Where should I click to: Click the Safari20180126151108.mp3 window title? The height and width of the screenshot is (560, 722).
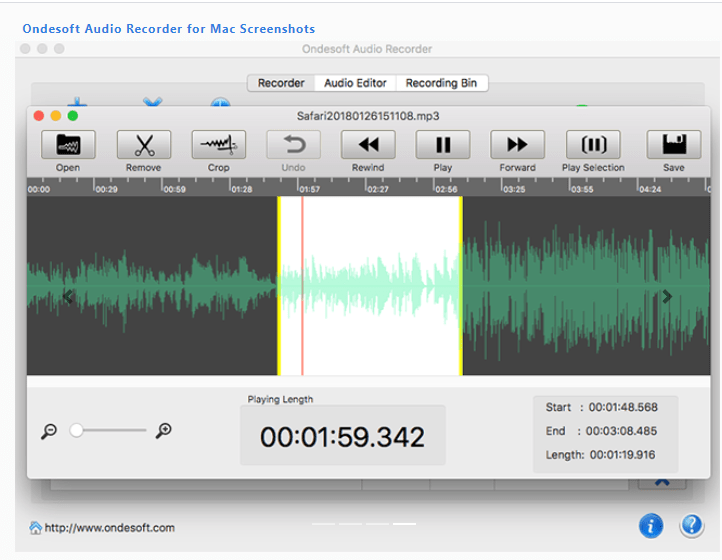[368, 116]
